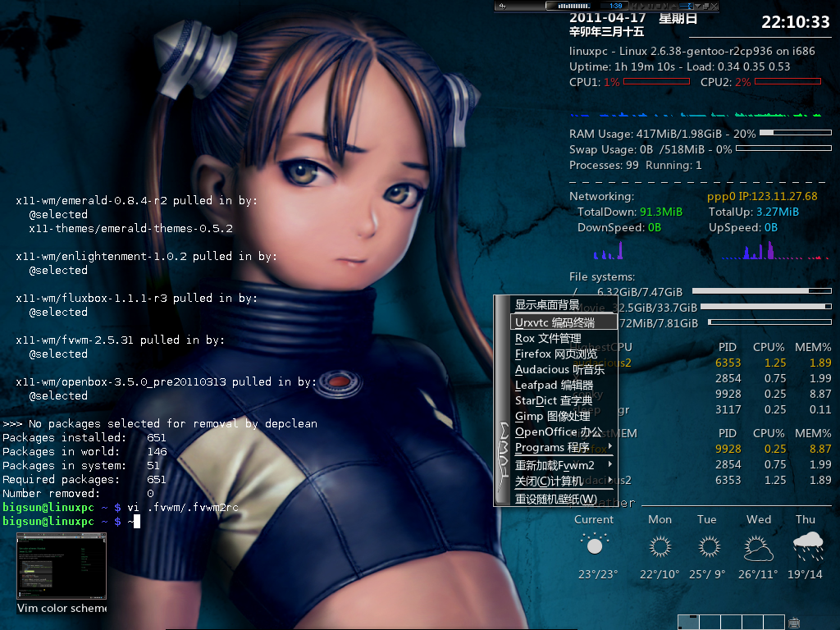
Task: Click the player's 1:38 elapsed time display
Action: [615, 6]
